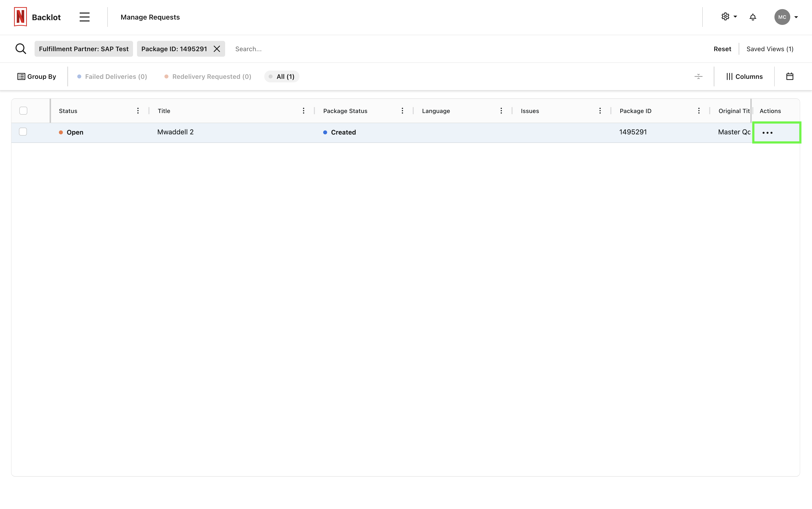This screenshot has width=812, height=509.
Task: Check the Mwaddell 2 row checkbox
Action: (x=23, y=132)
